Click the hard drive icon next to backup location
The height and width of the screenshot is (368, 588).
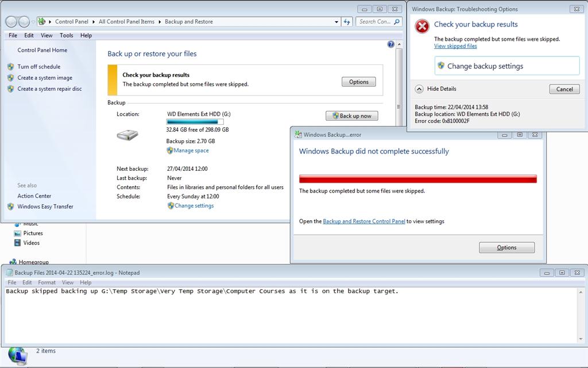(x=127, y=136)
